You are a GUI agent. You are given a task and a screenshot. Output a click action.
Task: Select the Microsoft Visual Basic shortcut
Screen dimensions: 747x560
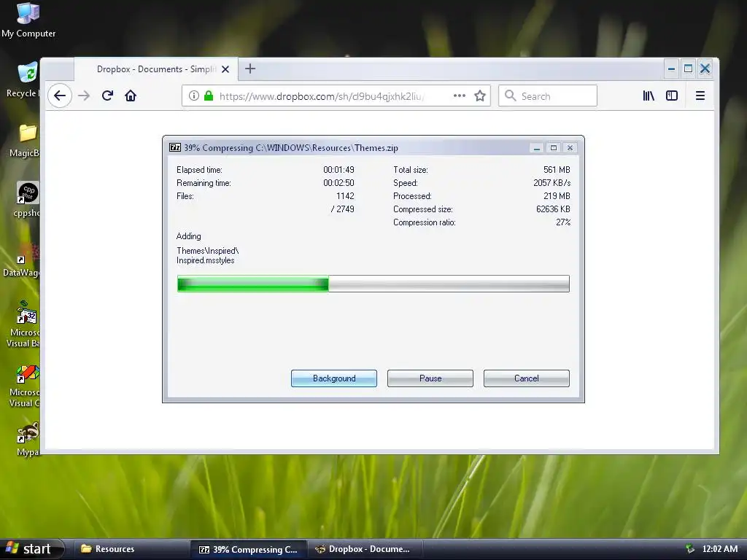point(24,324)
